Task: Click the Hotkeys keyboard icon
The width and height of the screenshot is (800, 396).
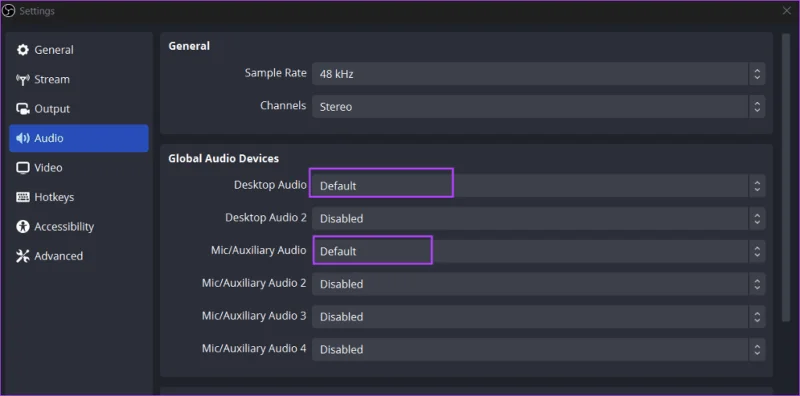Action: pos(23,197)
